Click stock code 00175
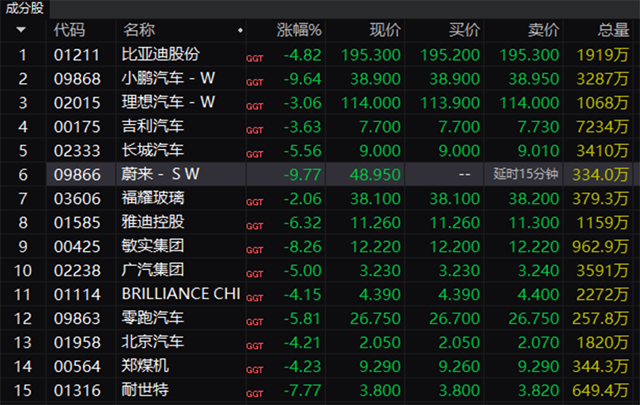Viewport: 640px width, 405px height. point(77,127)
